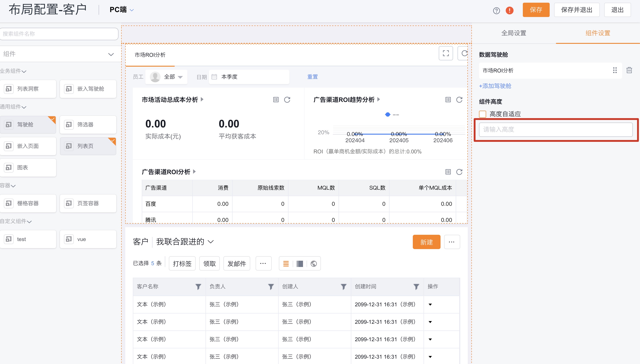Filter the 创建时间 column
640x364 pixels.
coord(415,286)
